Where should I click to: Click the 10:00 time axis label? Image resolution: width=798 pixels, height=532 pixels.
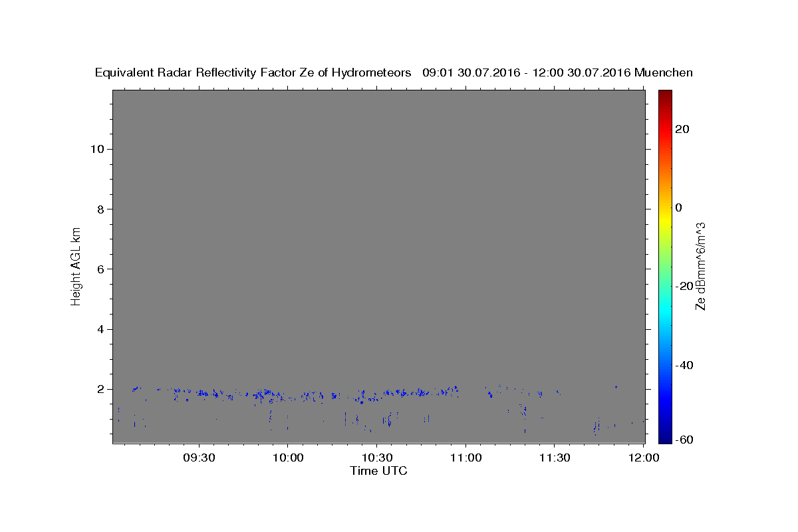click(x=288, y=458)
